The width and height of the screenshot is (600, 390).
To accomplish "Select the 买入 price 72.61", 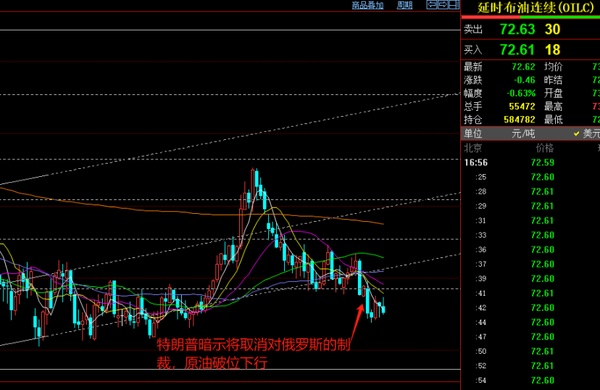I will tap(517, 50).
